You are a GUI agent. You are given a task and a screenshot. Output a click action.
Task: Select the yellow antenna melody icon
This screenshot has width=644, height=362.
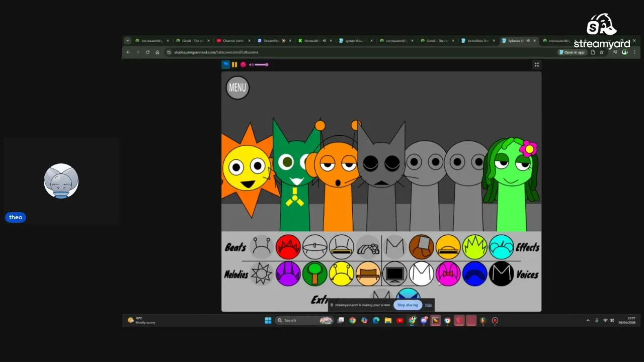click(342, 274)
